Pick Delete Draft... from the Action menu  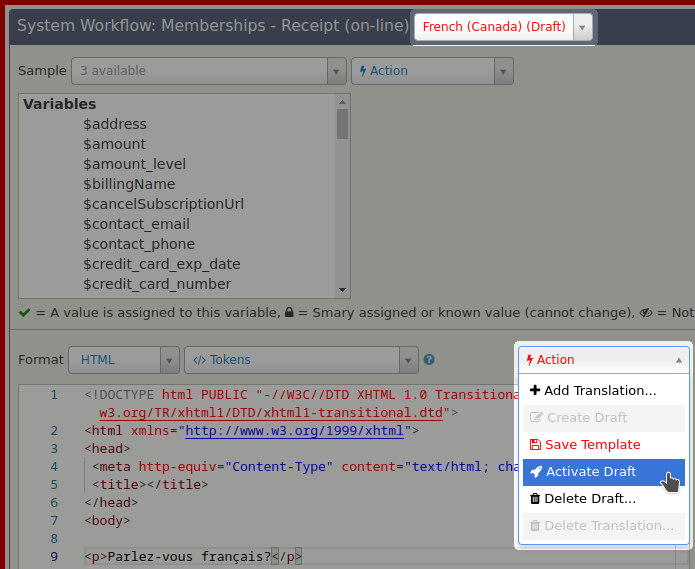click(590, 499)
